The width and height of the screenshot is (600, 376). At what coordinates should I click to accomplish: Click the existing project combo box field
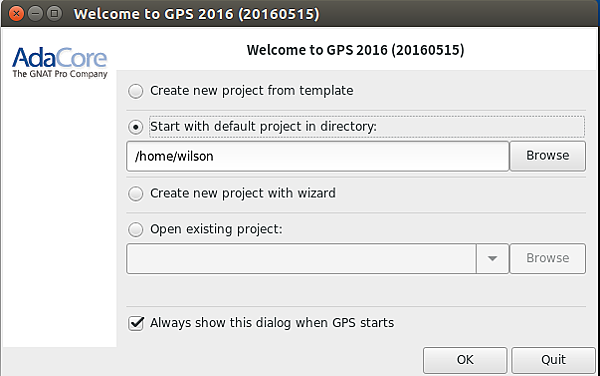pos(302,259)
